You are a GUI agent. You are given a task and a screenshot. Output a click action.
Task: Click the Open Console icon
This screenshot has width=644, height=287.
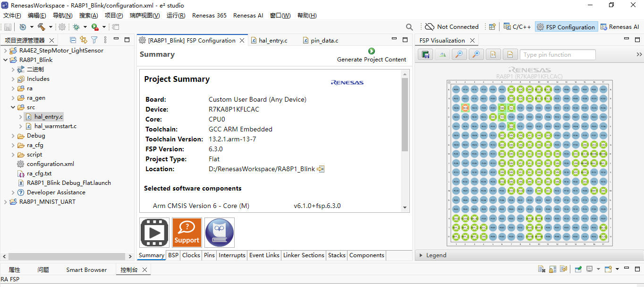608,269
